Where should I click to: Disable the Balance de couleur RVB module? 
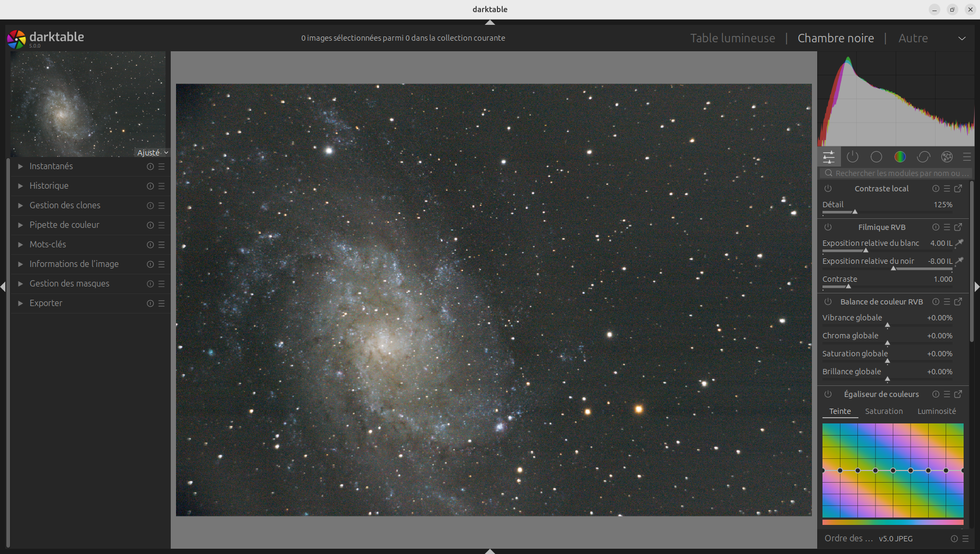click(x=828, y=302)
